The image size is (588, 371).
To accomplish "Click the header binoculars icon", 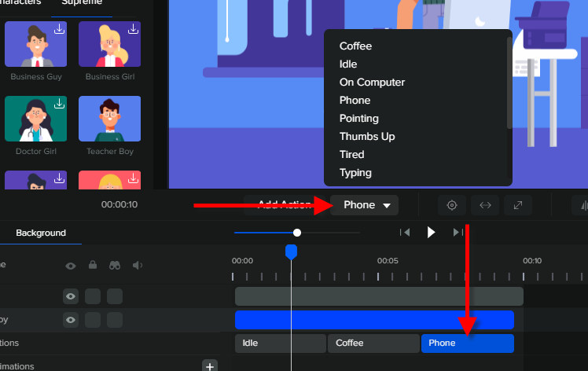I will pyautogui.click(x=115, y=266).
